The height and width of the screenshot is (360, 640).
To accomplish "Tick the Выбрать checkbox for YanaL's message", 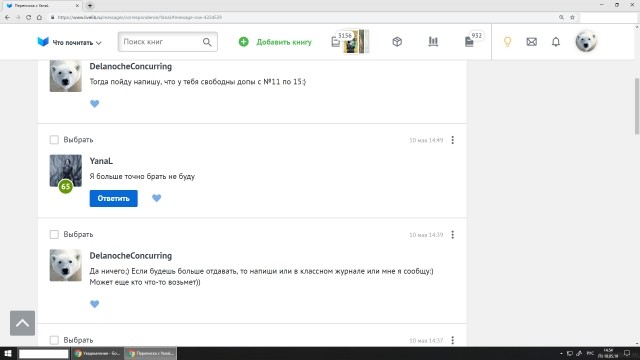I will (x=54, y=140).
